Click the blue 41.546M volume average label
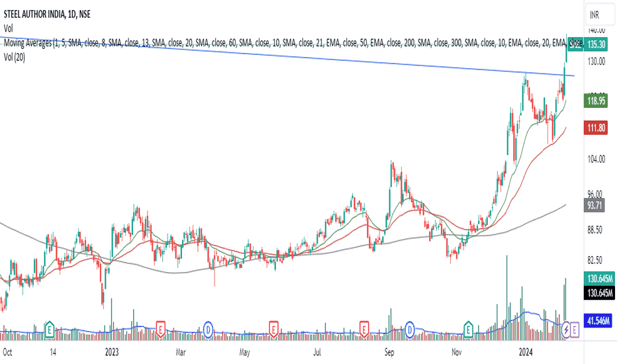 point(598,321)
